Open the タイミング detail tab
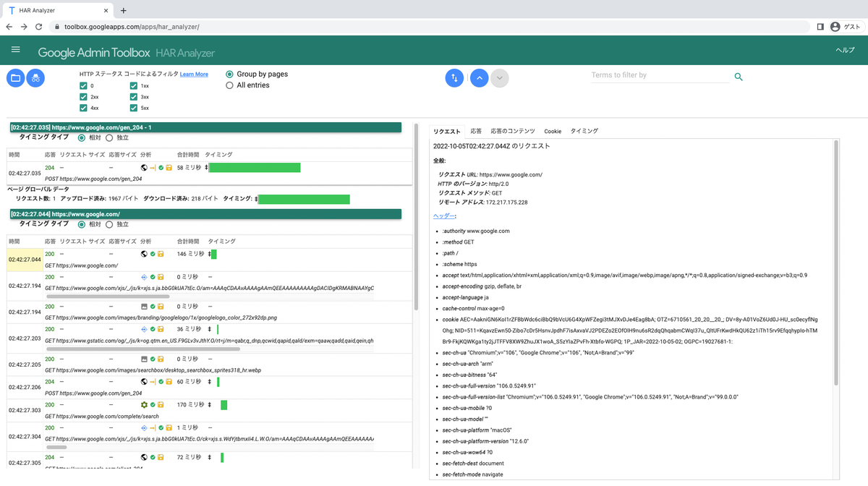The height and width of the screenshot is (486, 868). [x=584, y=131]
